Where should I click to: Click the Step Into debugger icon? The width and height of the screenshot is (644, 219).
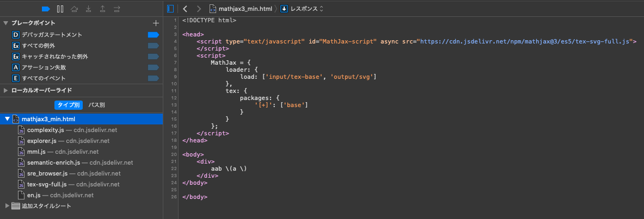pyautogui.click(x=88, y=9)
